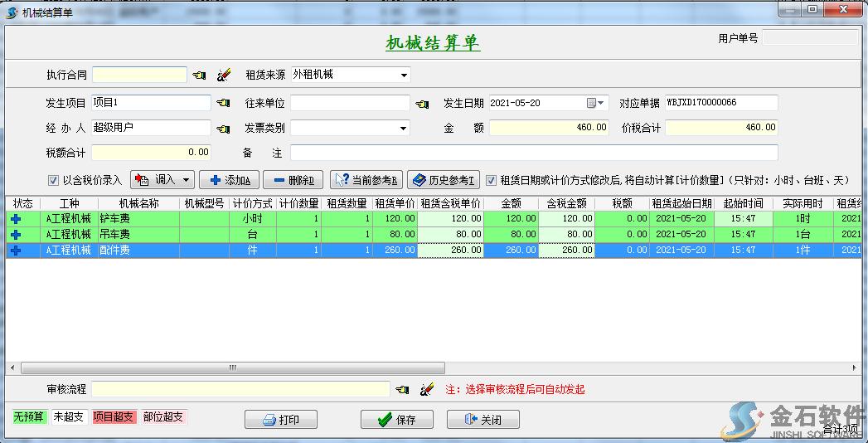This screenshot has width=868, height=443.
Task: Toggle the 以含税价录入 checkbox
Action: pos(54,180)
